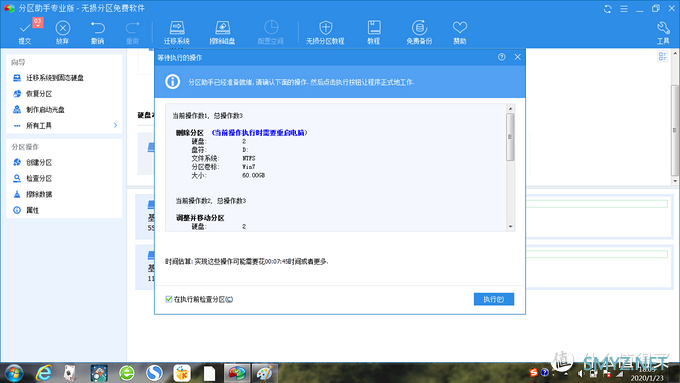Image resolution: width=680 pixels, height=383 pixels.
Task: Close the pending operations dialog
Action: tap(517, 57)
